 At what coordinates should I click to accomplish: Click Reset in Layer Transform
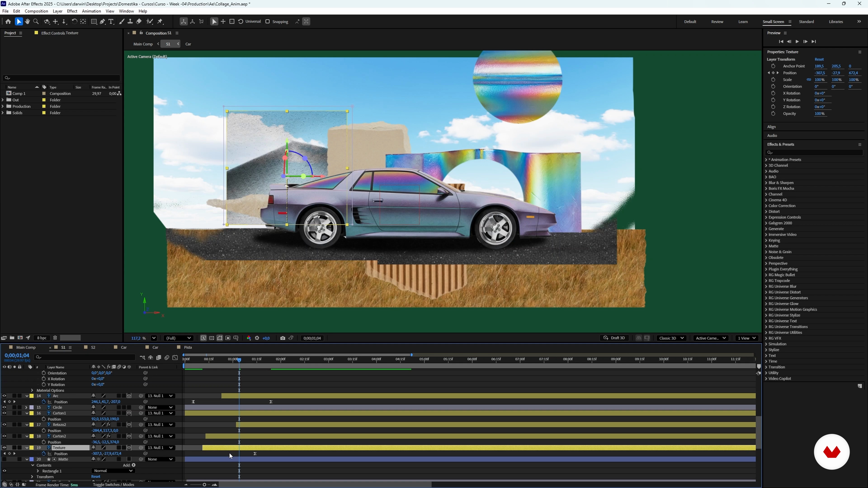(x=819, y=59)
